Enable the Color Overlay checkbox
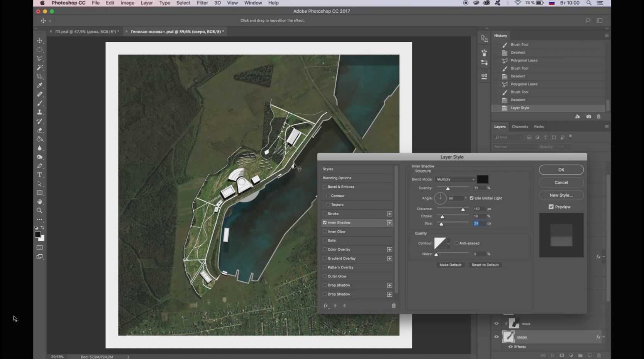The image size is (644, 359). click(325, 250)
